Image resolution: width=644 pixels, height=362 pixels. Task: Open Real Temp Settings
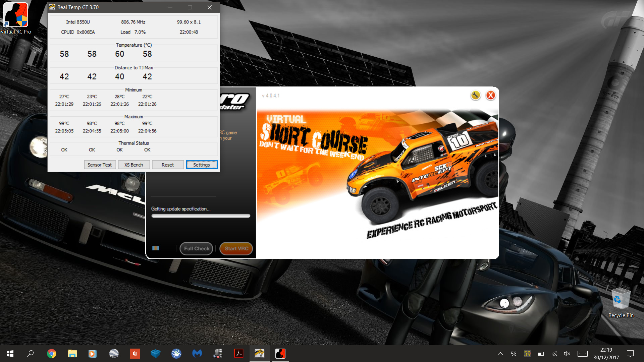pyautogui.click(x=202, y=165)
